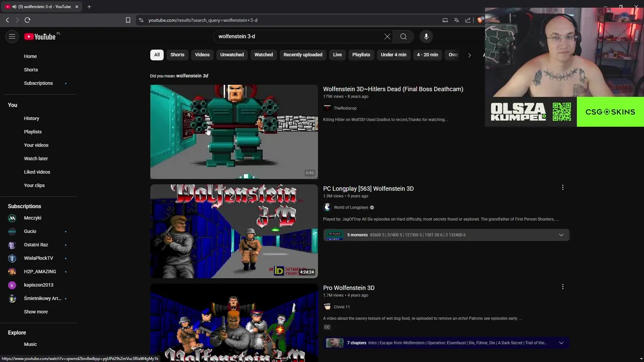Screen dimensions: 644x362
Task: Click the share icon in the address bar
Action: tap(468, 20)
